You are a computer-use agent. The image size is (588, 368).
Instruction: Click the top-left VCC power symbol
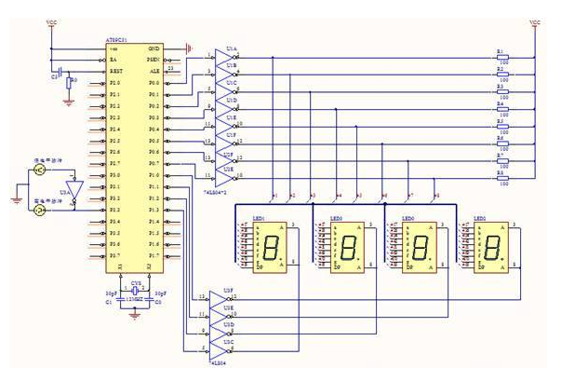coord(51,23)
